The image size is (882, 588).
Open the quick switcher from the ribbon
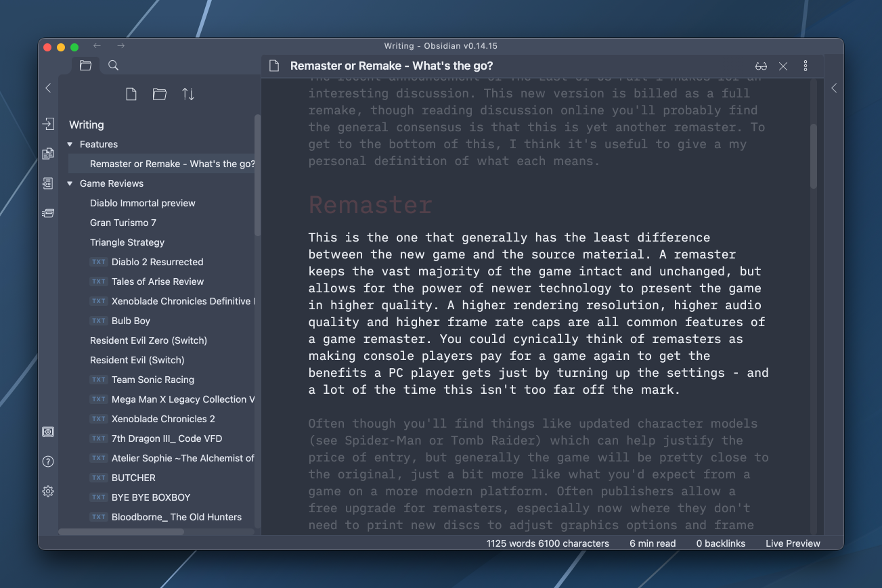tap(47, 154)
